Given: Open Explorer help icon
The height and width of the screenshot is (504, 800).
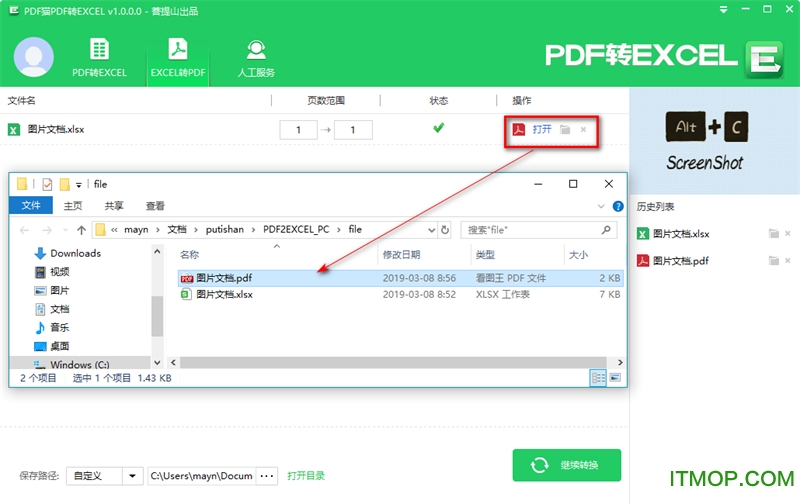Looking at the screenshot, I should (x=618, y=206).
